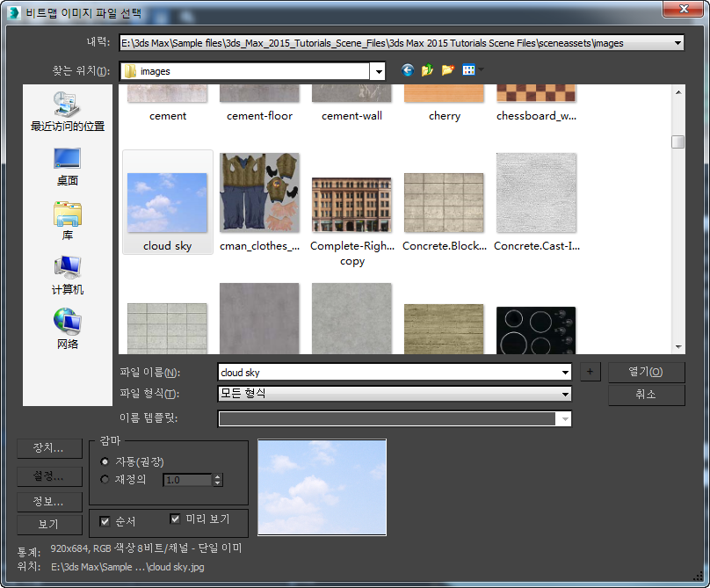Click the Back navigation arrow icon
The image size is (710, 588).
click(x=407, y=70)
